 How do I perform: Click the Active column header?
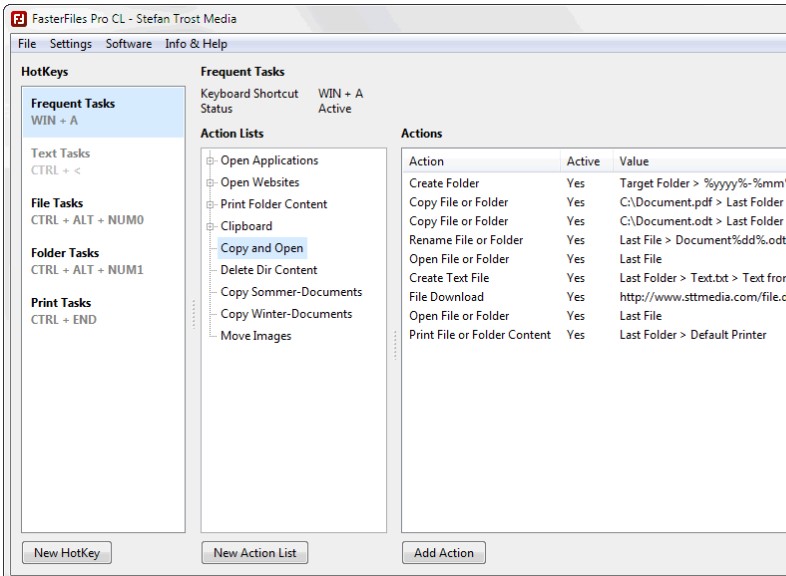click(x=583, y=161)
